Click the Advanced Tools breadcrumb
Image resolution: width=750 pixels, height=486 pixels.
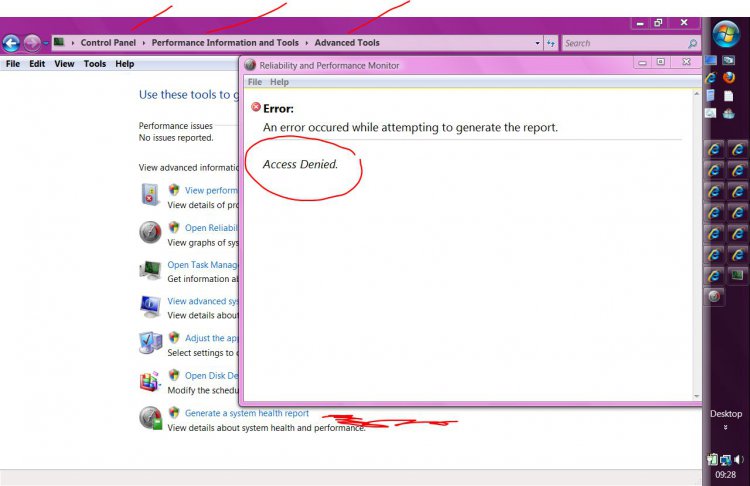pyautogui.click(x=347, y=43)
